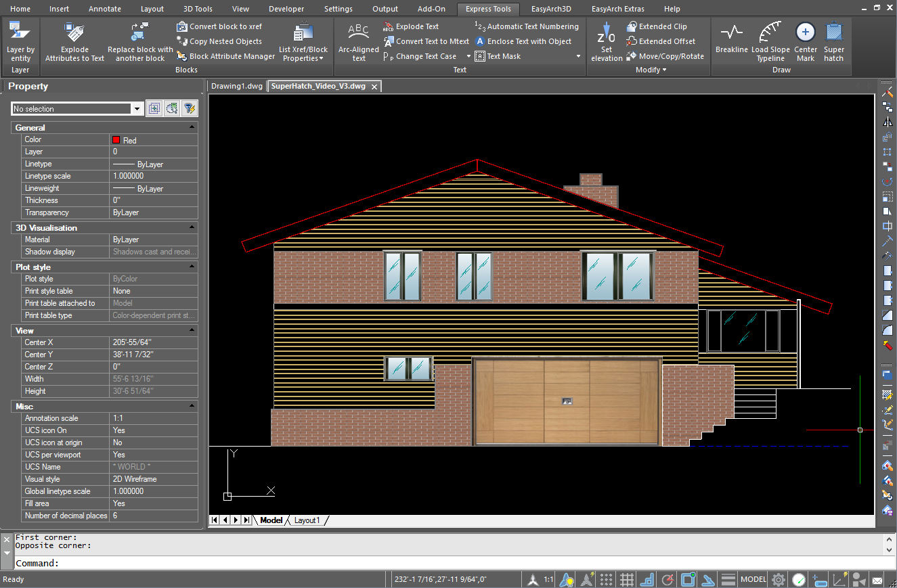Click Explode Attributes to Text
Image resolution: width=897 pixels, height=588 pixels.
[x=74, y=42]
